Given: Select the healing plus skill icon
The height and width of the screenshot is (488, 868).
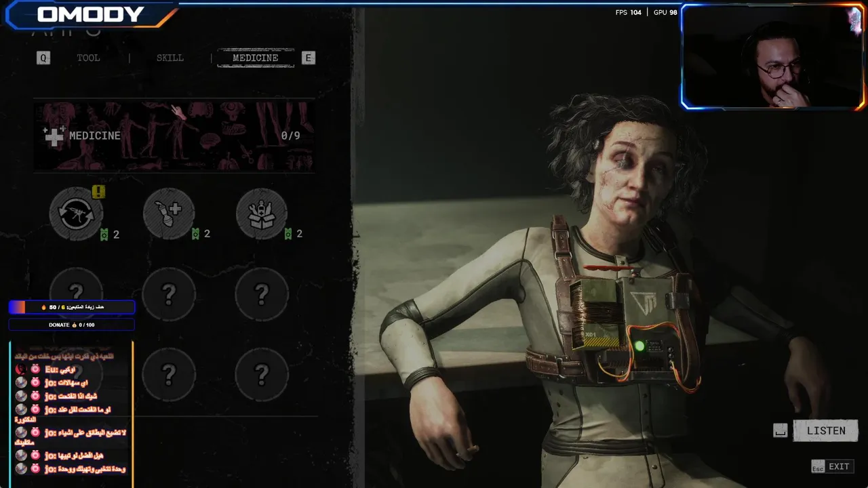Looking at the screenshot, I should 169,214.
